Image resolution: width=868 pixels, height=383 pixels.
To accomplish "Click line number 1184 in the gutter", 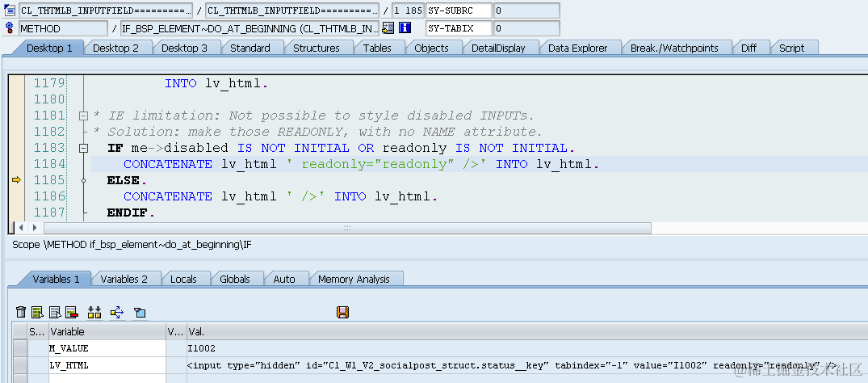I will (49, 164).
